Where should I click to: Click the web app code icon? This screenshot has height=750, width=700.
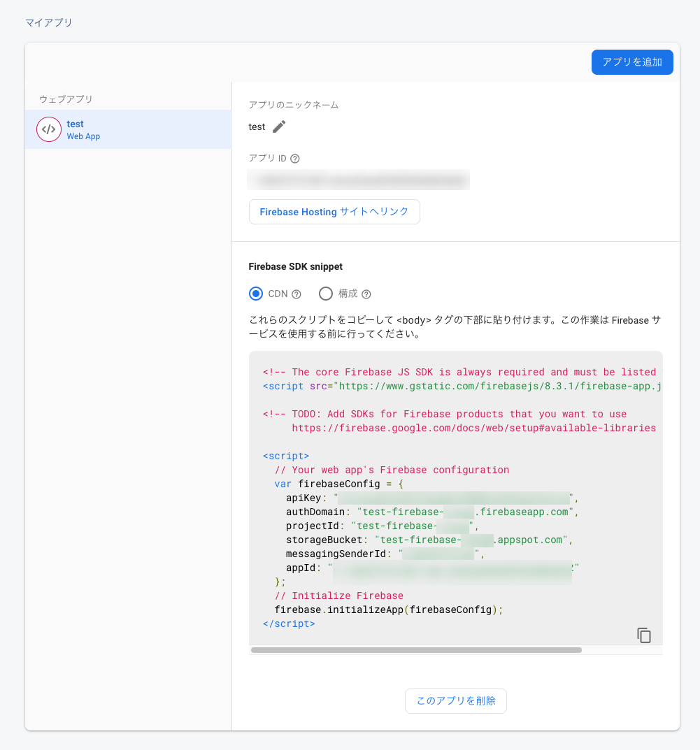click(x=49, y=129)
